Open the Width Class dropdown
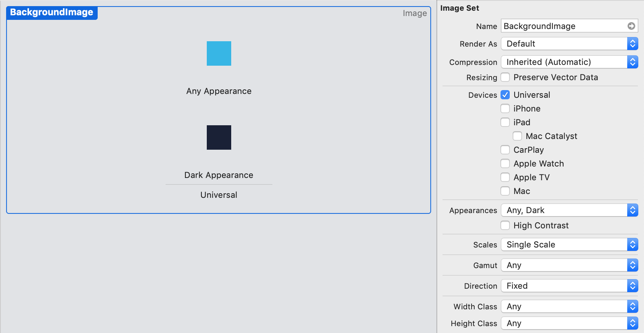Image resolution: width=644 pixels, height=333 pixels. (x=570, y=306)
